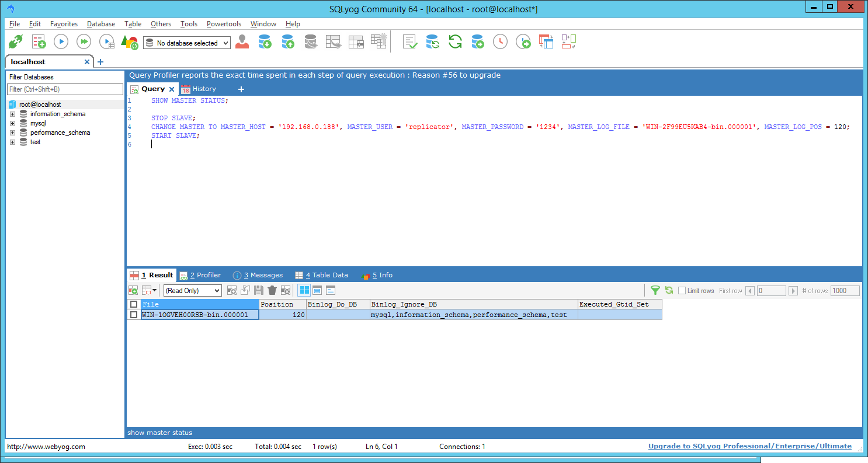The image size is (868, 463).
Task: Enable the Limit rows checkbox
Action: (682, 291)
